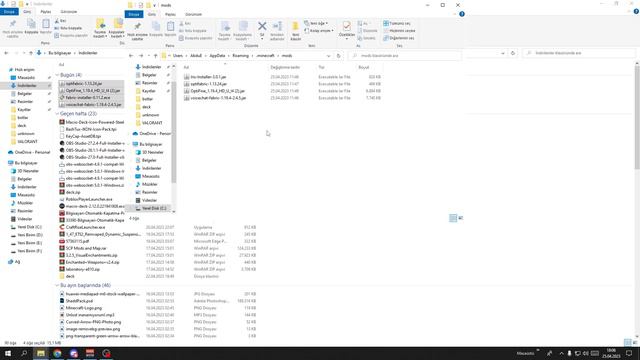Click the red circular recorder taskbar icon
640x360 pixels.
[106, 353]
